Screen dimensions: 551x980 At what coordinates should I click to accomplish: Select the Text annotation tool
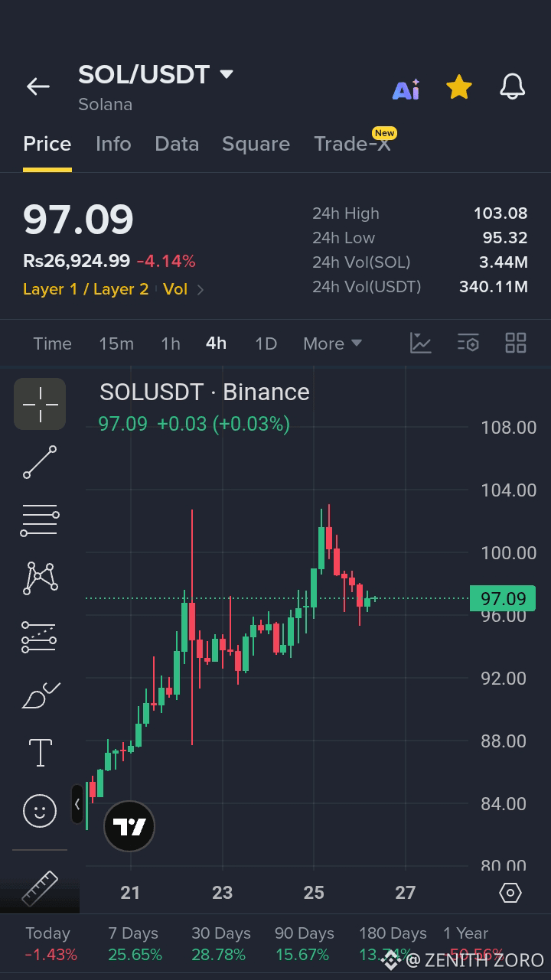tap(40, 753)
